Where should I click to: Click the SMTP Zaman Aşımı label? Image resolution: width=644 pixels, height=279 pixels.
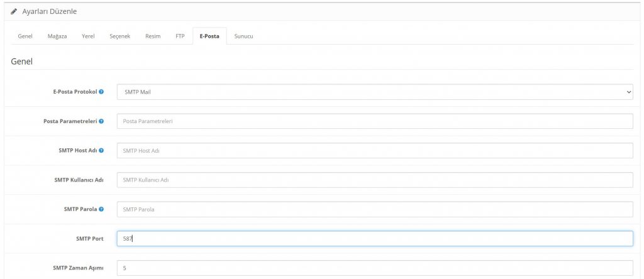(x=78, y=268)
